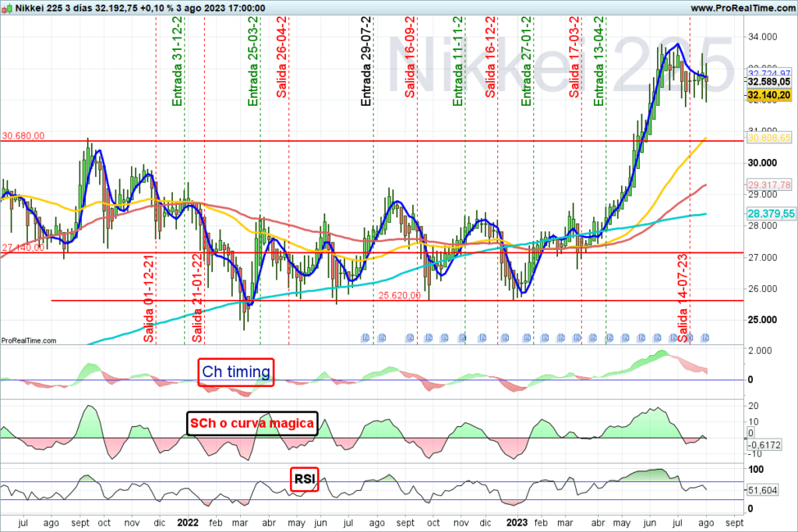Select the Salida 01-12-21 vertical label
Viewport: 798px width, 532px height.
pyautogui.click(x=148, y=298)
